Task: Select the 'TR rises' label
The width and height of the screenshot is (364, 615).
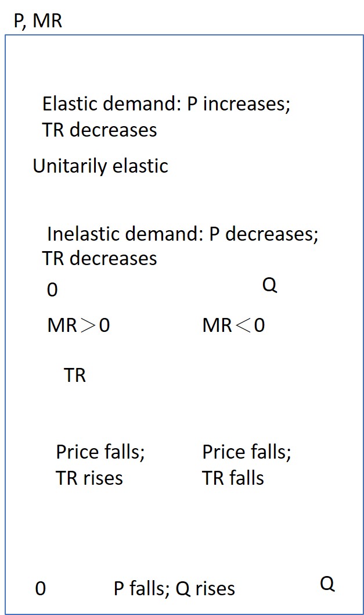Action: 89,478
